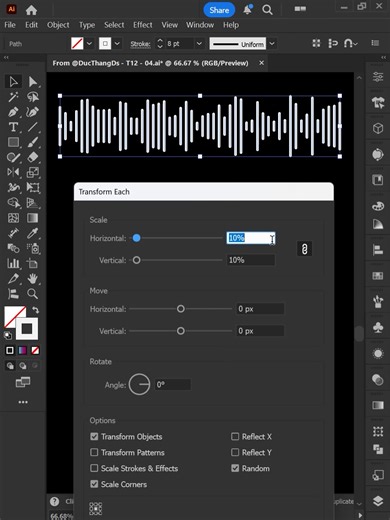Screen dimensions: 390x520
Task: Open the fill color dropdown arrow
Action: click(x=89, y=44)
